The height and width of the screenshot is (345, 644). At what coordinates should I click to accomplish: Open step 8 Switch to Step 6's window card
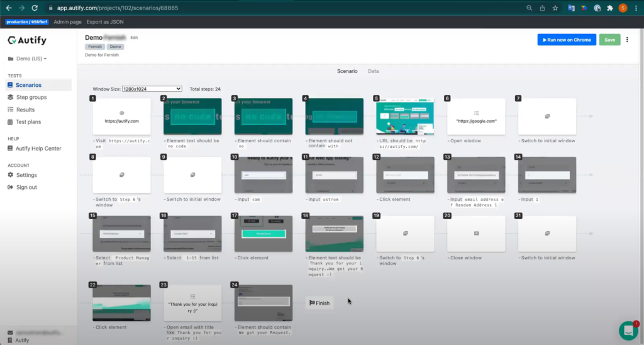121,175
